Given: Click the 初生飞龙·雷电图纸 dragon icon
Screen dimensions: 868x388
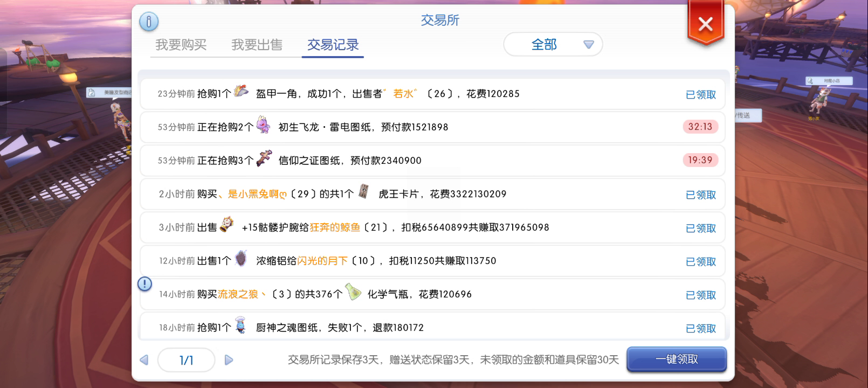Looking at the screenshot, I should point(263,125).
